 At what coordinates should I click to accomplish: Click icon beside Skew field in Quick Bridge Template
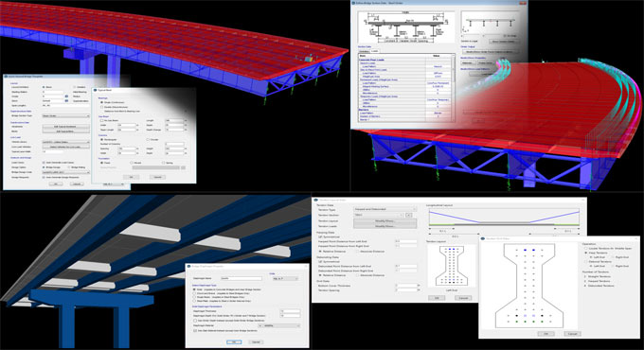point(66,101)
